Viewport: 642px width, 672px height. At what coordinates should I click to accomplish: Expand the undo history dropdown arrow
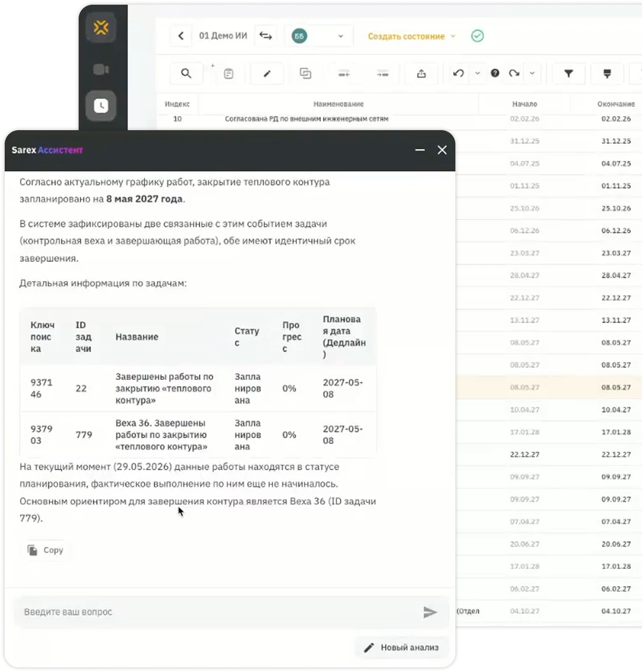(x=477, y=73)
